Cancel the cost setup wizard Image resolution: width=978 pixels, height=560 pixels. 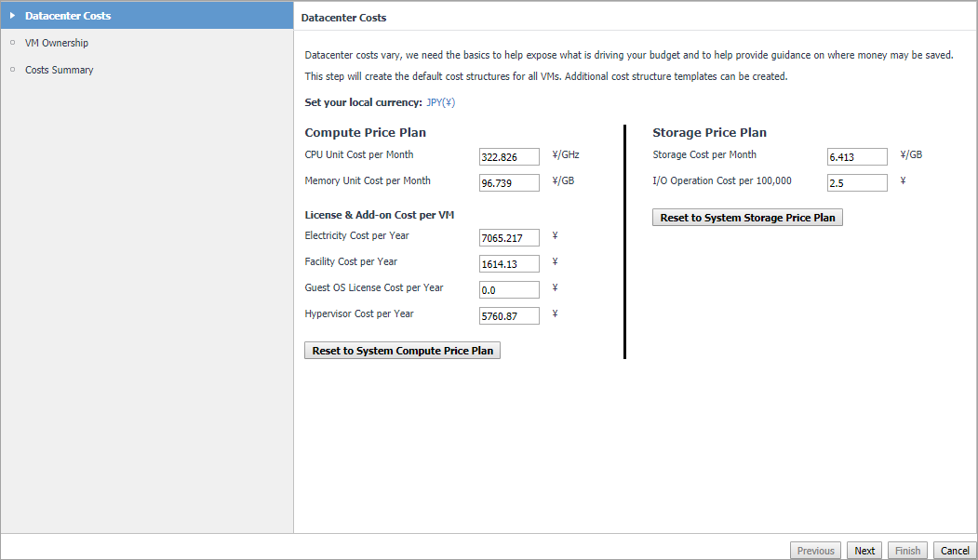[x=955, y=551]
